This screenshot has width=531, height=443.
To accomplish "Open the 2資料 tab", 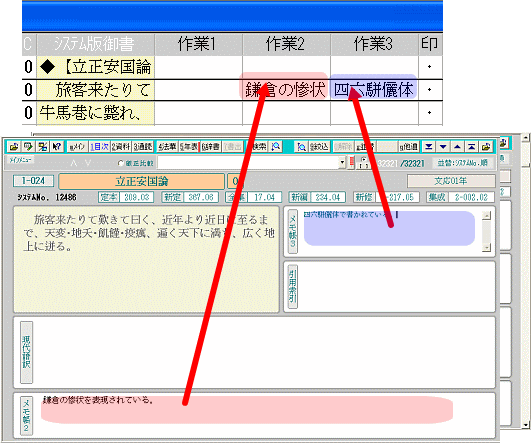I will click(x=121, y=147).
